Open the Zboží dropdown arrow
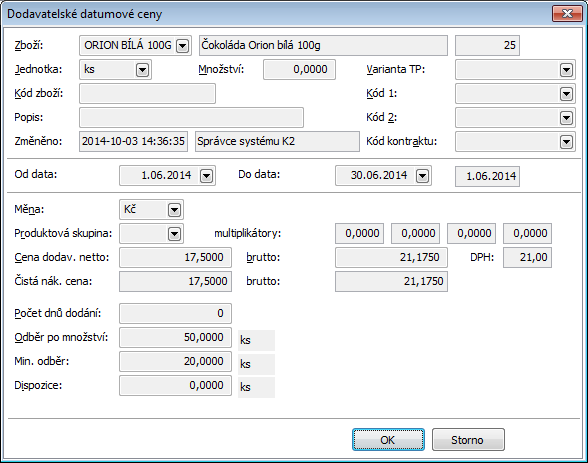The image size is (588, 463). (x=182, y=46)
